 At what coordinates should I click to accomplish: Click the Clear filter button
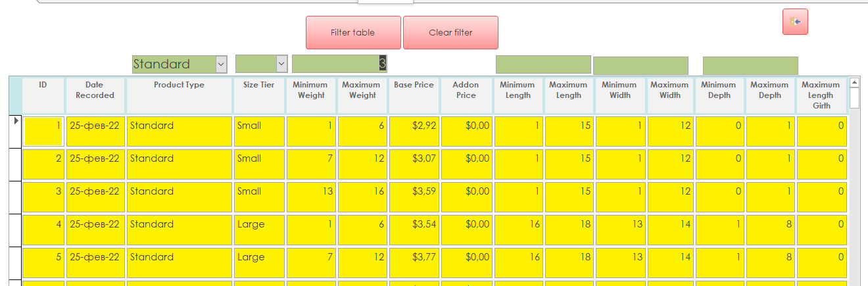coord(450,32)
